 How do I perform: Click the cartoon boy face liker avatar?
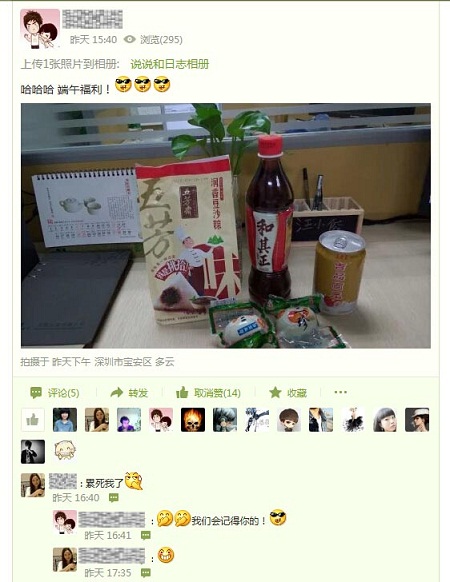[x=288, y=420]
